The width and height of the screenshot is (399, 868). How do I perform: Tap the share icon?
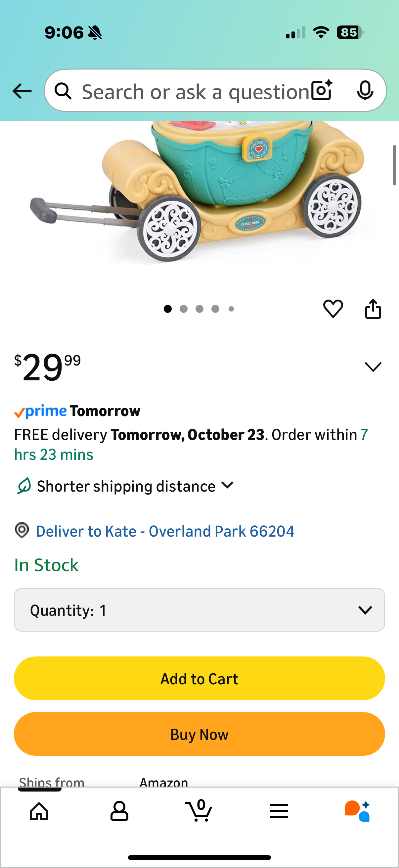[x=373, y=309]
